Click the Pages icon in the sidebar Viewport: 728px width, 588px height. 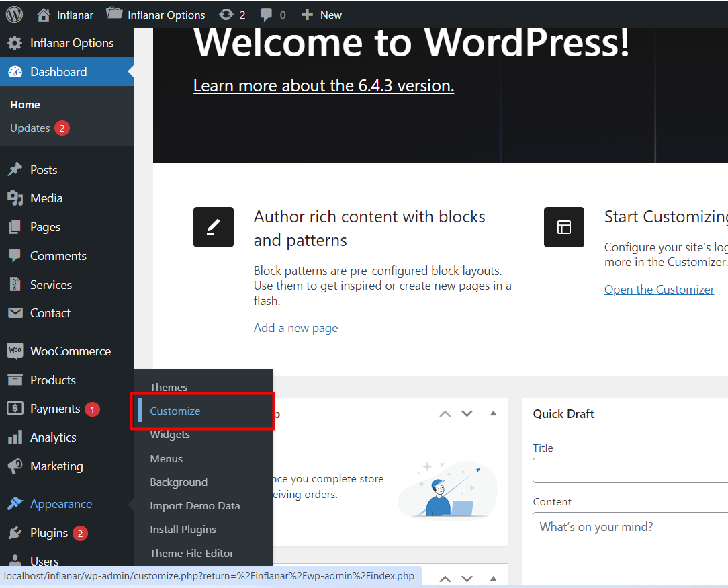[15, 227]
